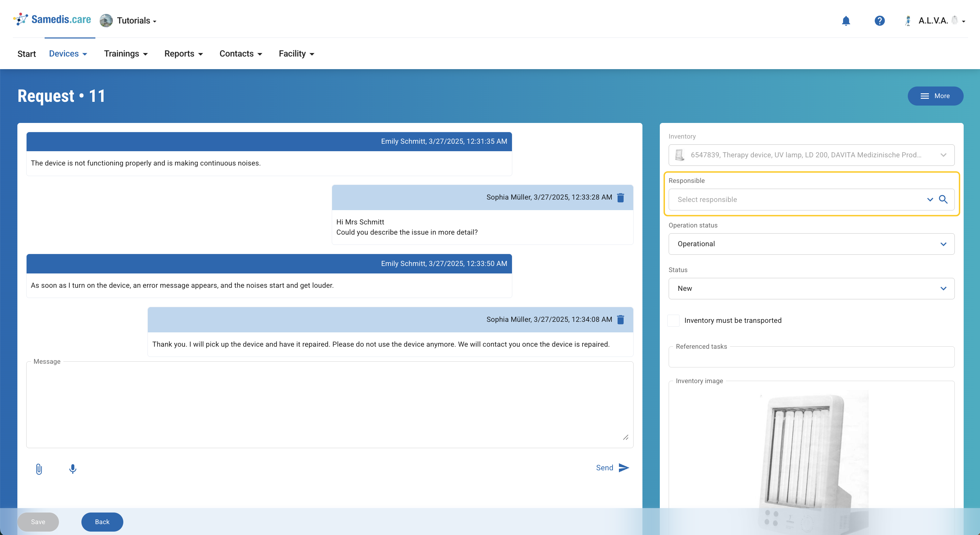
Task: Click the search magnifier in Responsible field
Action: (x=943, y=199)
